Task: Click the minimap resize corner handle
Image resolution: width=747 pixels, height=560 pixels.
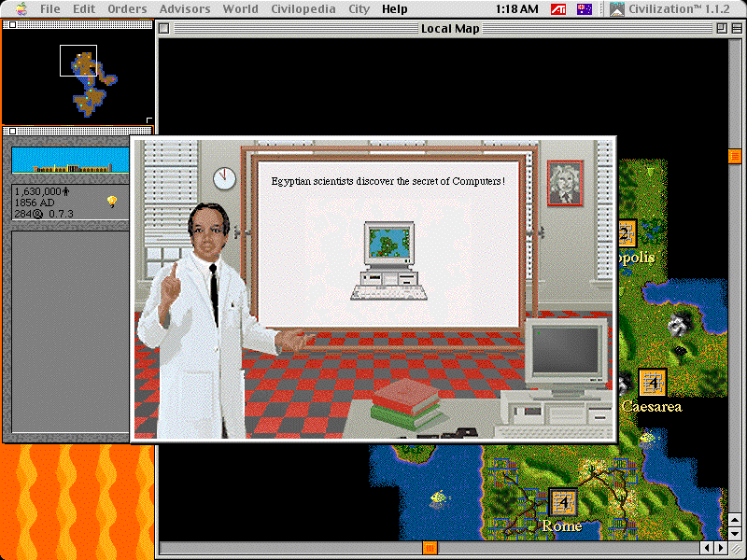Action: click(x=149, y=120)
